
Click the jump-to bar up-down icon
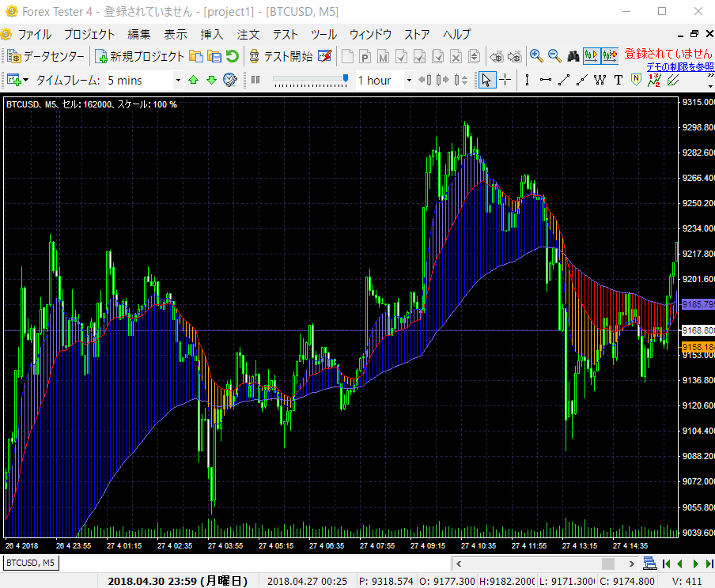(x=460, y=81)
